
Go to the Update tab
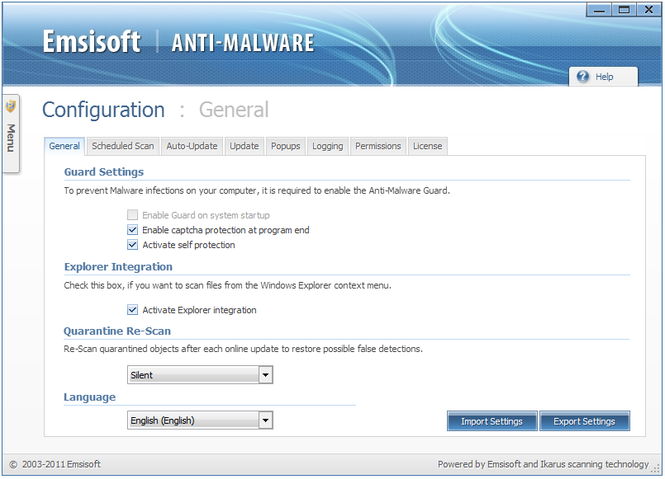point(244,146)
